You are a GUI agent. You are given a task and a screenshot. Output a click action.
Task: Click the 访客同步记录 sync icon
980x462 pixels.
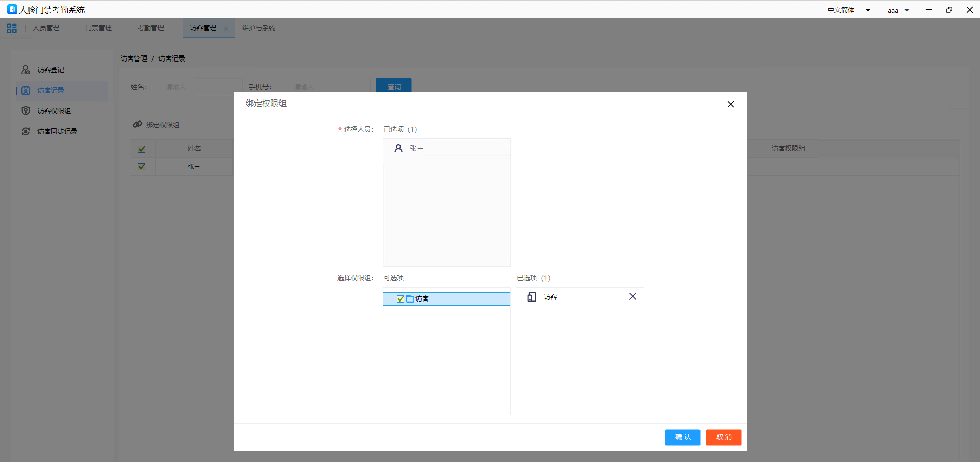(26, 131)
